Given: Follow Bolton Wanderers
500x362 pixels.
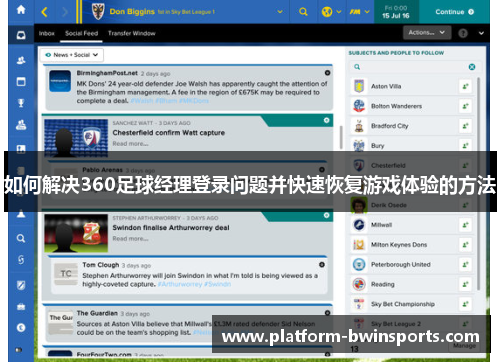Looking at the screenshot, I should [x=465, y=106].
